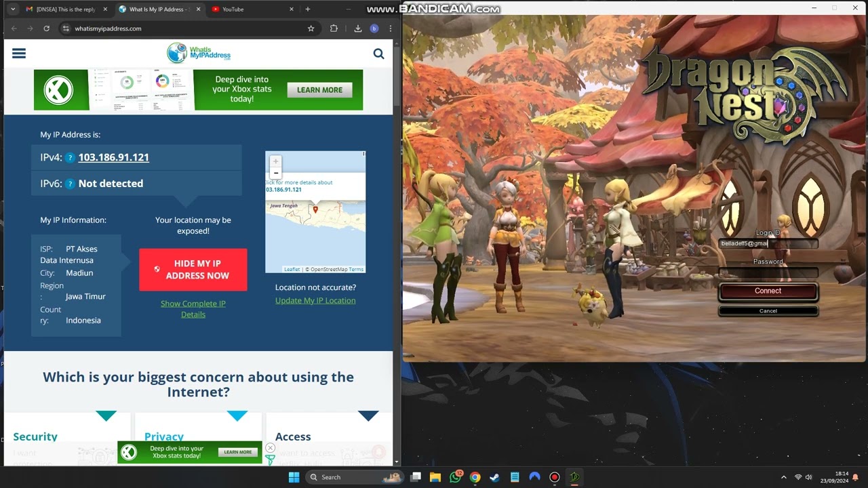Viewport: 868px width, 488px height.
Task: Open the tab search dropdown in Chrome
Action: pyautogui.click(x=13, y=9)
